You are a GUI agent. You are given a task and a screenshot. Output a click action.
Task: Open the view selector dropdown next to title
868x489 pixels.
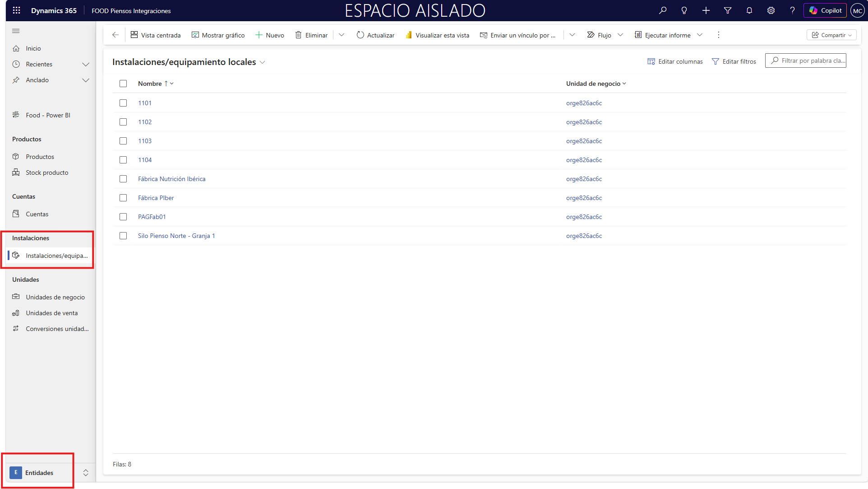pos(263,62)
